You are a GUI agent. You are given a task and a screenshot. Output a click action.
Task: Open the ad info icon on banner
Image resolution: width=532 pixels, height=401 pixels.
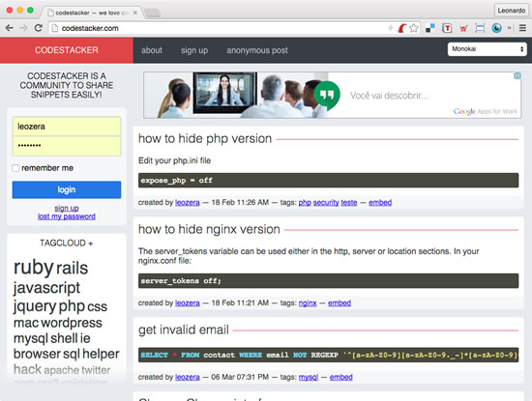(517, 75)
